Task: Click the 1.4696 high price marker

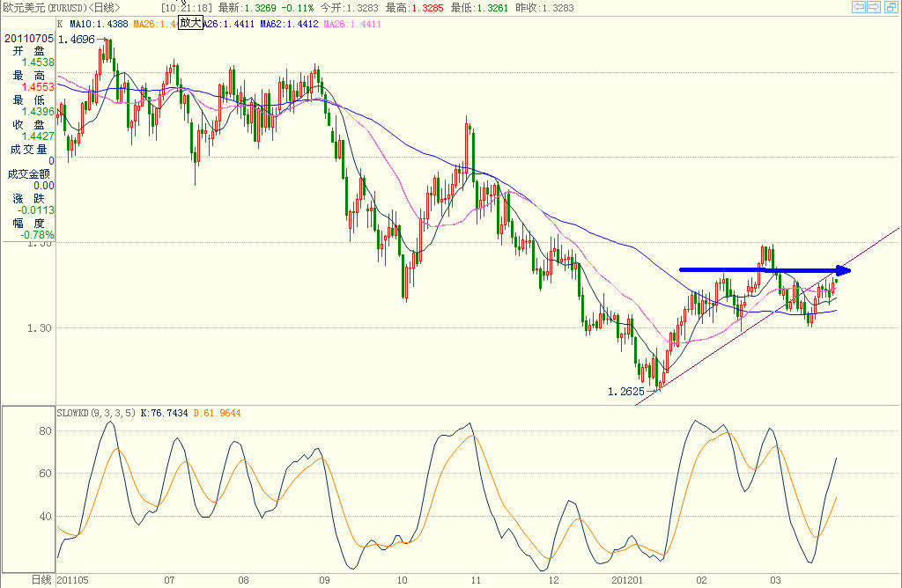Action: pyautogui.click(x=77, y=40)
